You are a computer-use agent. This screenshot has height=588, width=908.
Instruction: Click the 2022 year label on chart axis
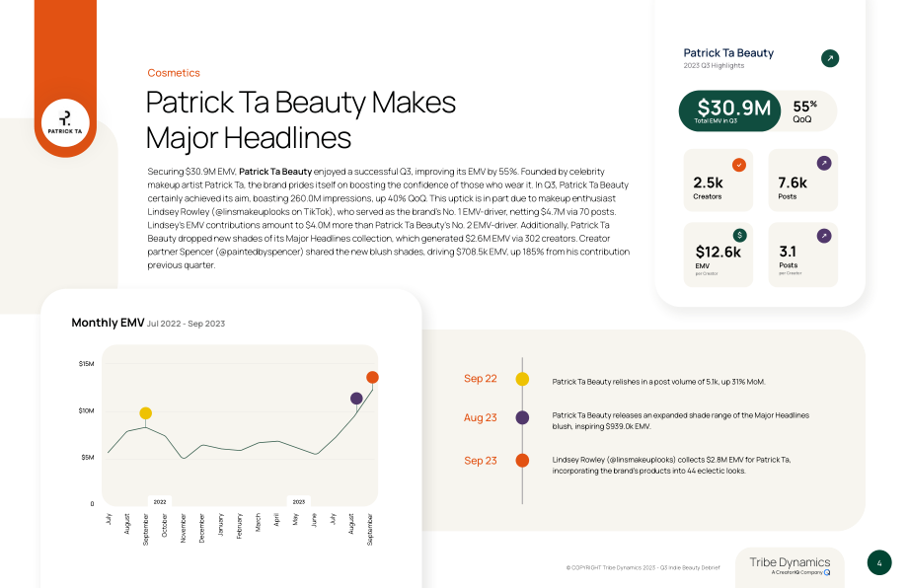[x=160, y=502]
